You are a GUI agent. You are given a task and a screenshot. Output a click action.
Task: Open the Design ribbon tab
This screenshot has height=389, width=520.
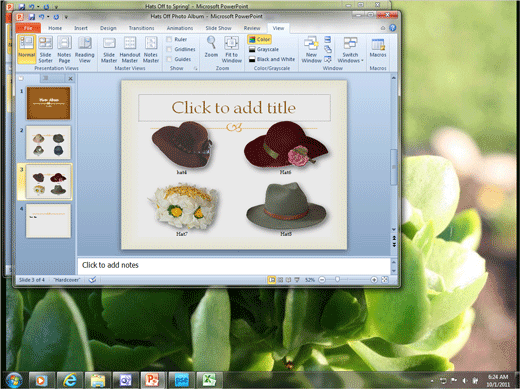pos(108,28)
